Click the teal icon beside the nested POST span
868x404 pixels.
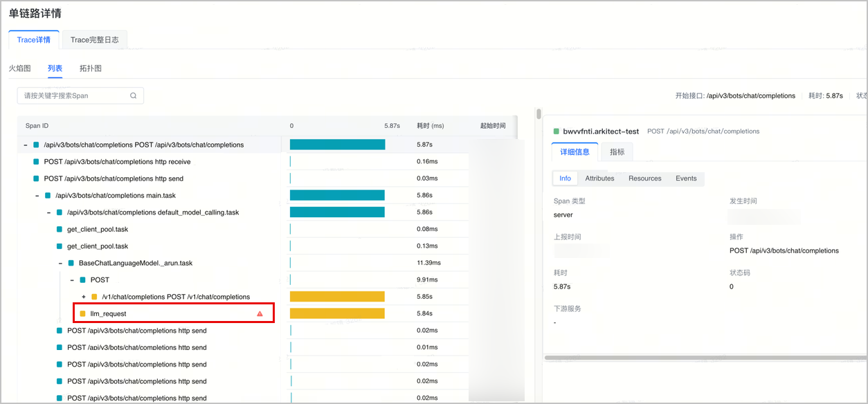[x=83, y=280]
